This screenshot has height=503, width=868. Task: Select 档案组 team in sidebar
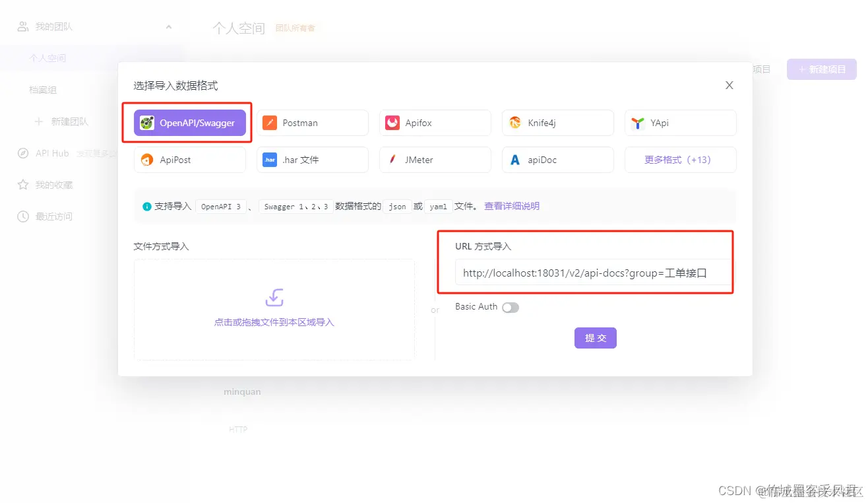43,90
